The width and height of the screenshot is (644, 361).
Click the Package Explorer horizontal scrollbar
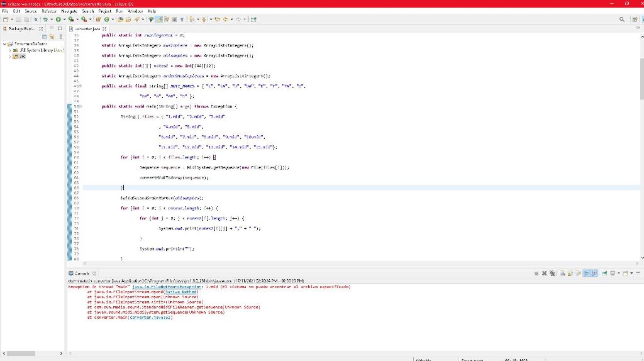[21, 353]
